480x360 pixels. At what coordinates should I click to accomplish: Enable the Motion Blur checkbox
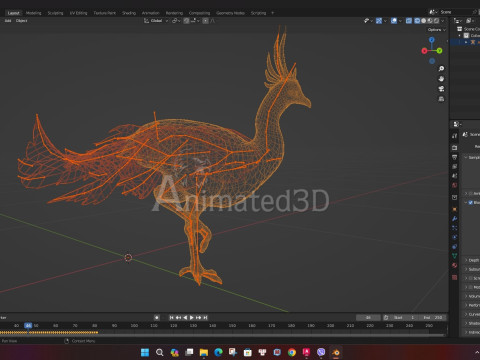pos(471,287)
